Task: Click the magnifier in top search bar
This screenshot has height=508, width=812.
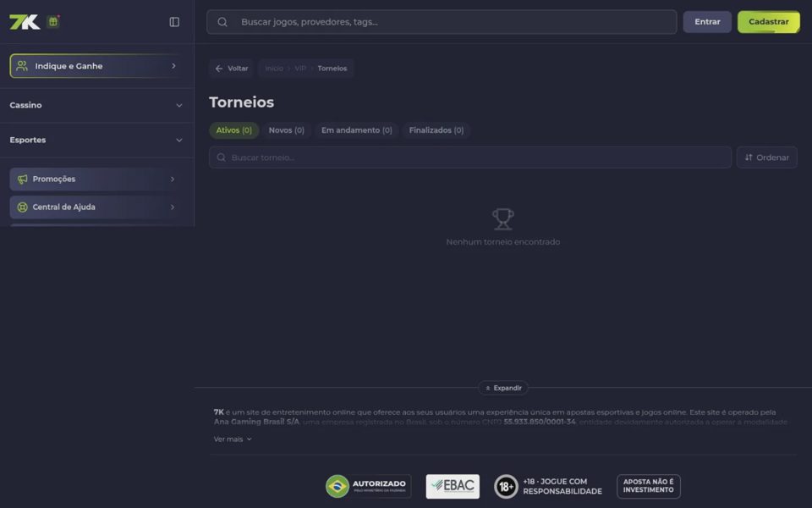Action: pos(222,22)
